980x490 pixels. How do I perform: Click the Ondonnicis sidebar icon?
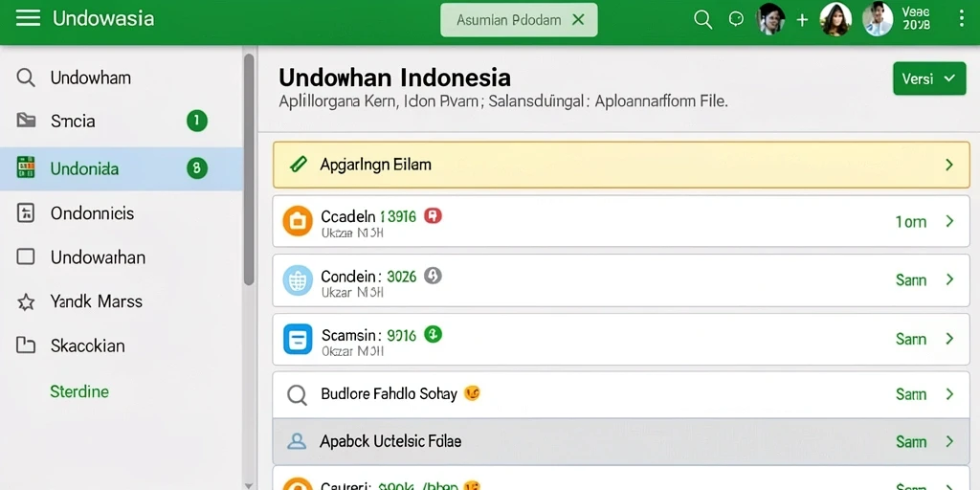pyautogui.click(x=26, y=213)
